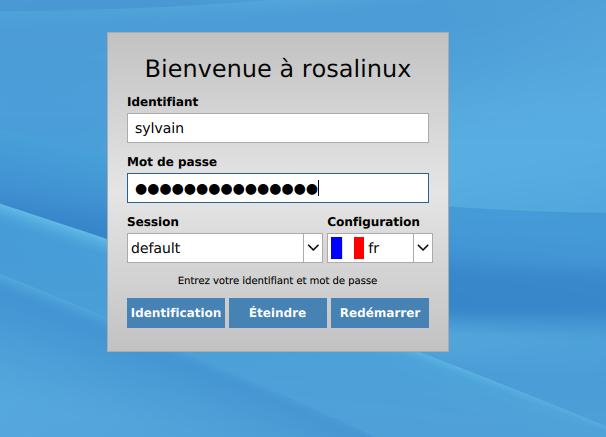Click Éteindre to shut down
Screen dimensions: 606x437
click(277, 313)
